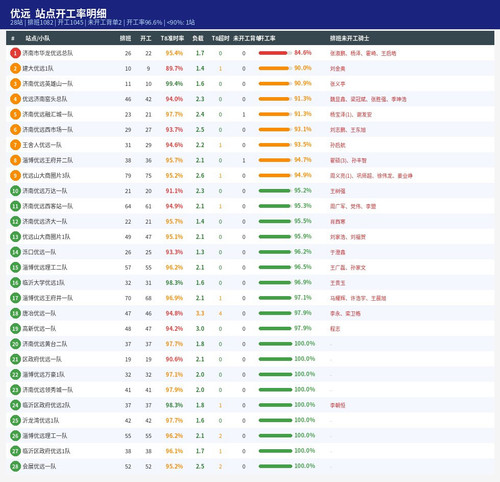Screen dimensions: 500x482
Task: Click the T8准时率 value 99.4% in row 3
Action: pyautogui.click(x=174, y=84)
